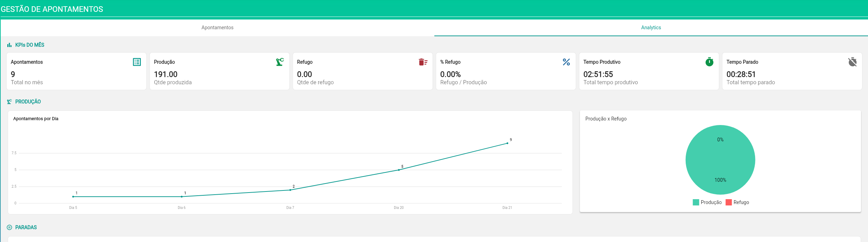Click the Dia 5 axis label
868x242 pixels.
pos(73,208)
